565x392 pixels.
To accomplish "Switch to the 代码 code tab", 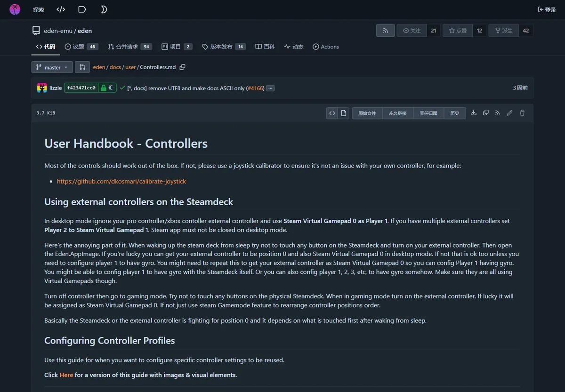I will [x=46, y=47].
